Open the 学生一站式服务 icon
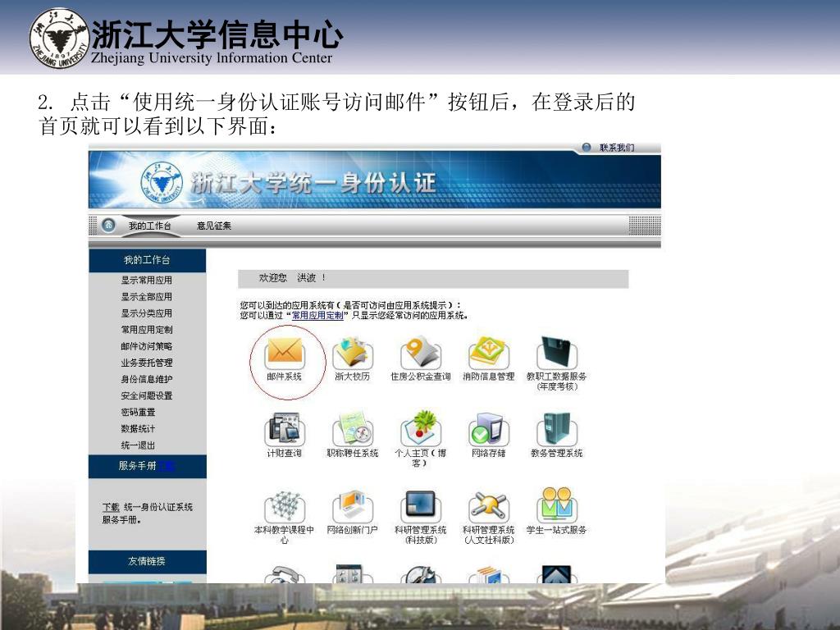 click(557, 505)
